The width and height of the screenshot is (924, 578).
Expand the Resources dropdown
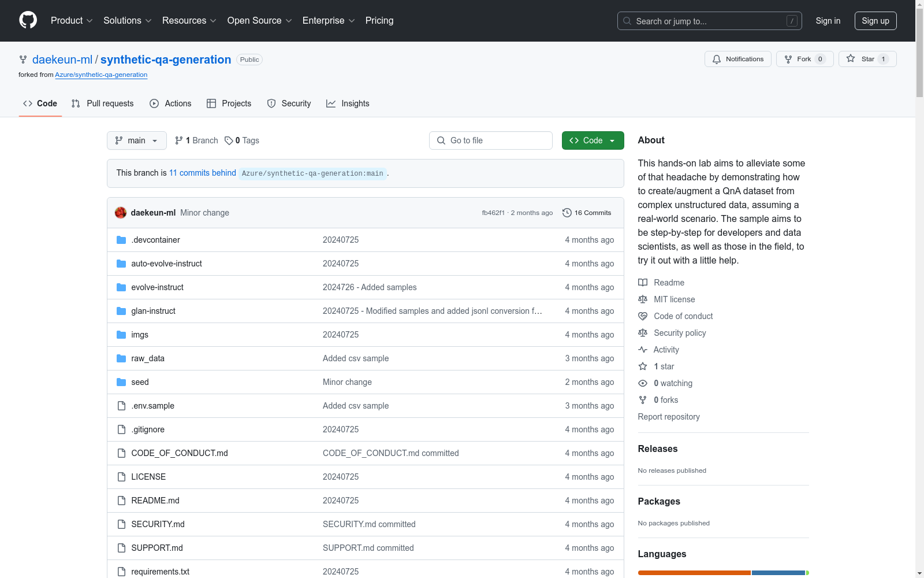[x=189, y=21]
